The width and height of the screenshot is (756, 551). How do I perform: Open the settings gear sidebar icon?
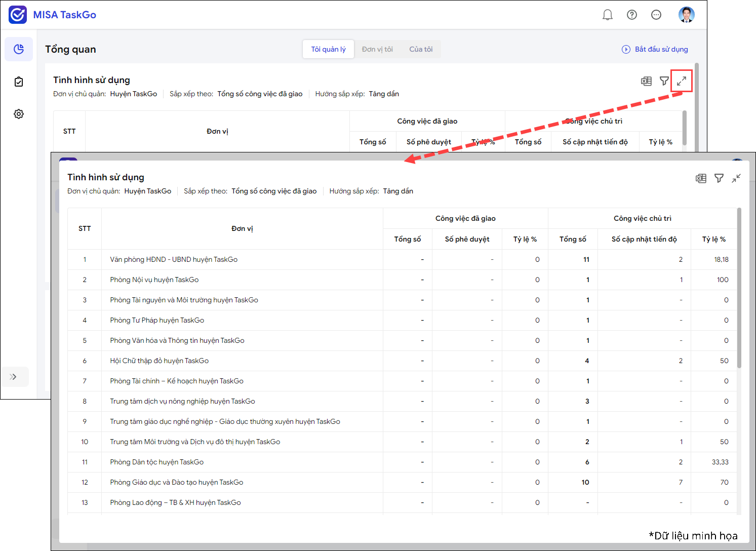[x=19, y=114]
